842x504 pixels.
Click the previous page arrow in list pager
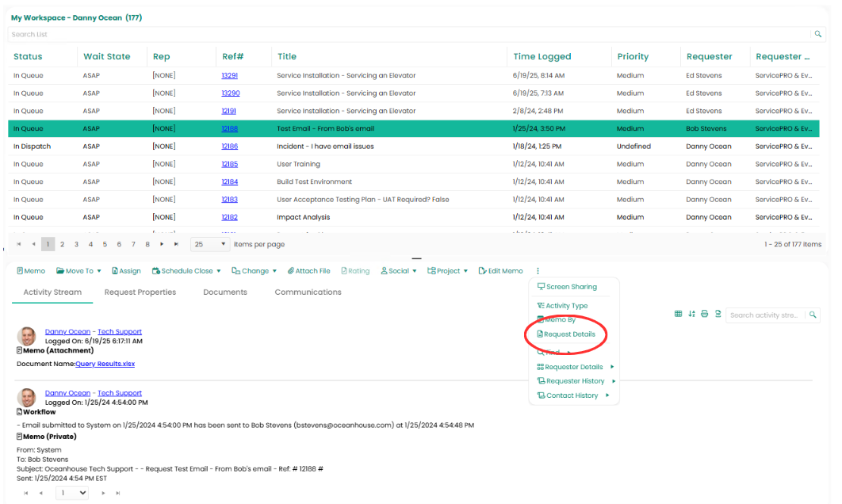33,244
